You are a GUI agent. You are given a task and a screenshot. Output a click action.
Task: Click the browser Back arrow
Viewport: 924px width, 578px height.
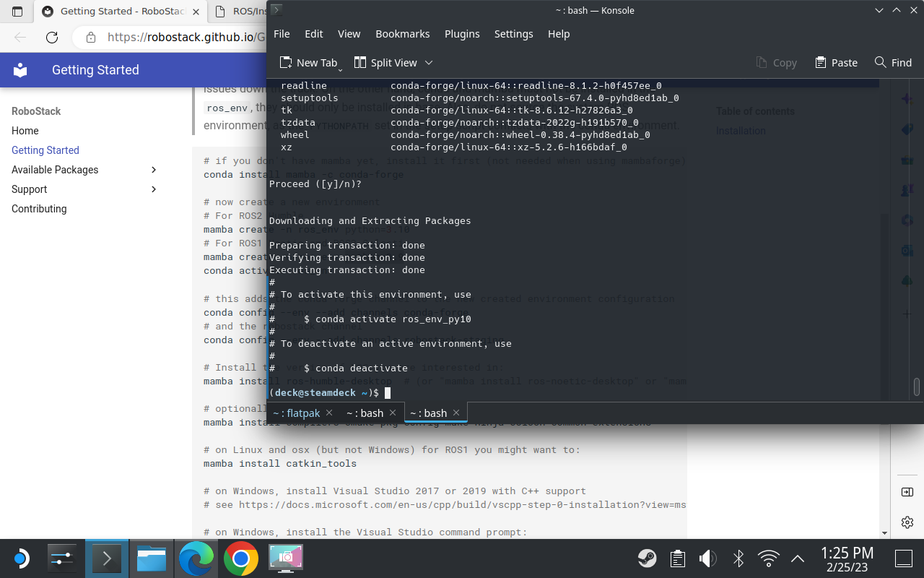tap(20, 38)
